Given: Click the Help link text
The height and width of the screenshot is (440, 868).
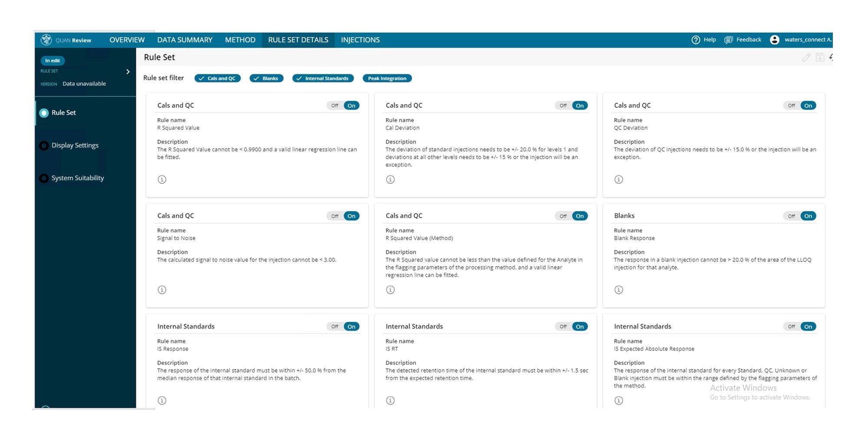Looking at the screenshot, I should tap(710, 40).
